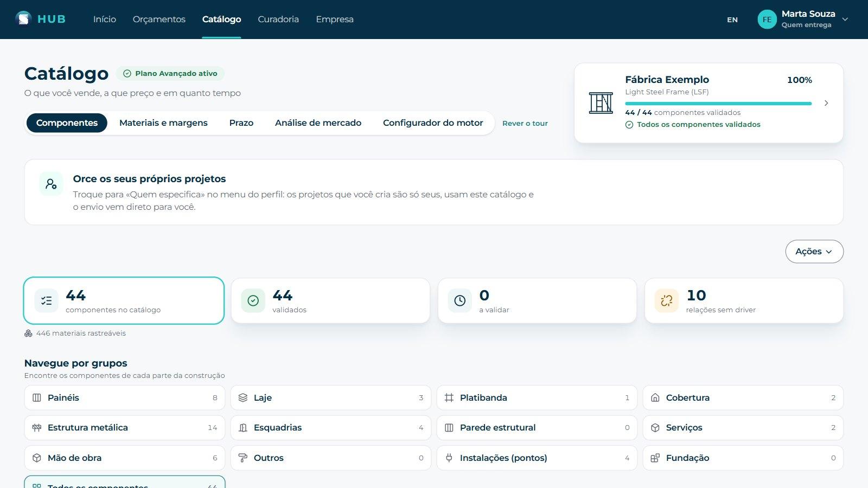This screenshot has height=488, width=868.
Task: Switch to the Prazo tab
Action: point(241,123)
